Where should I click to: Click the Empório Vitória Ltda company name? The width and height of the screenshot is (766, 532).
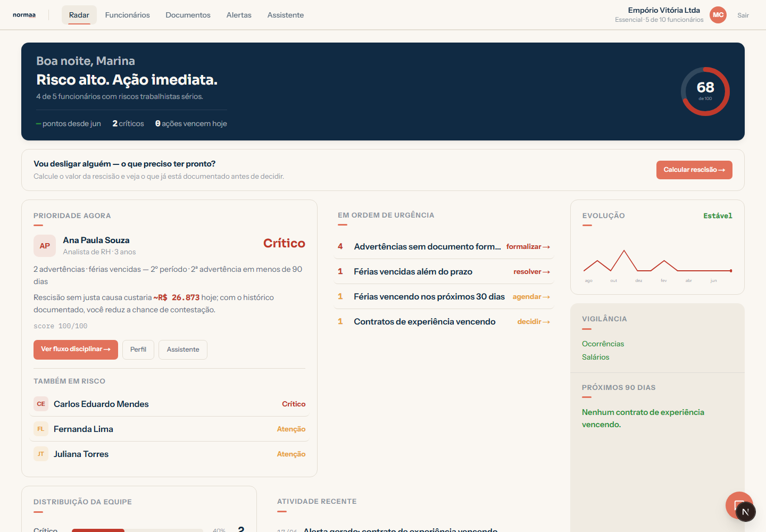point(664,10)
